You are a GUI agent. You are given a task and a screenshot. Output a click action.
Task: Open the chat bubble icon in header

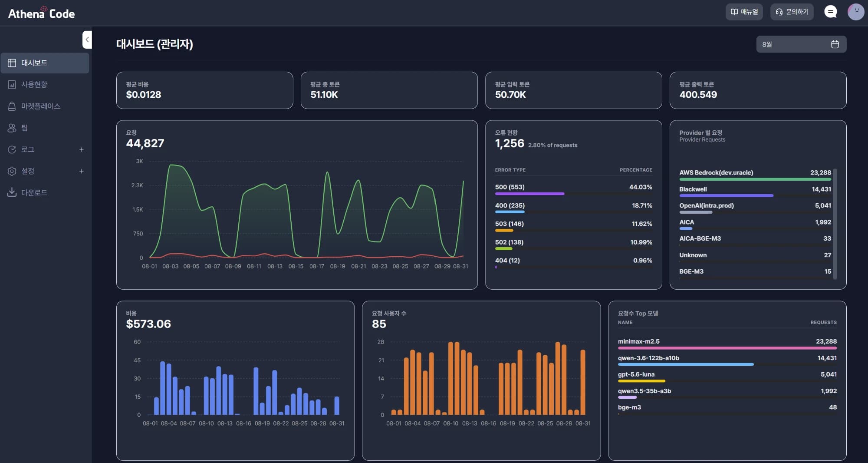pyautogui.click(x=831, y=12)
